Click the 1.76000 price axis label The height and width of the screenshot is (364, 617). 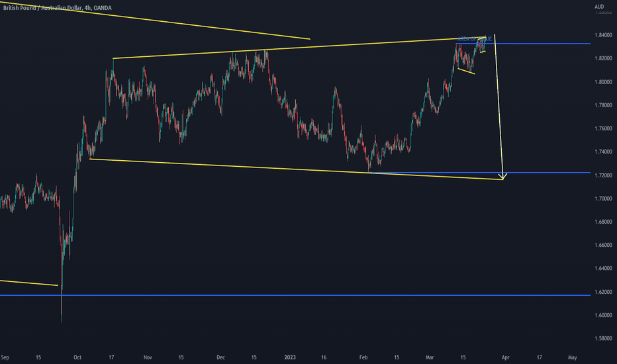click(x=603, y=128)
